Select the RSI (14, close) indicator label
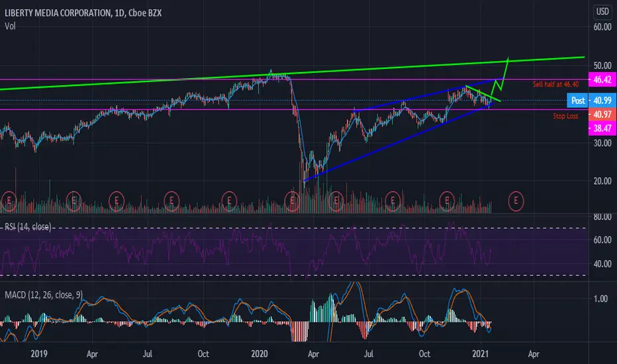Viewport: 617px width, 364px height. (x=28, y=226)
